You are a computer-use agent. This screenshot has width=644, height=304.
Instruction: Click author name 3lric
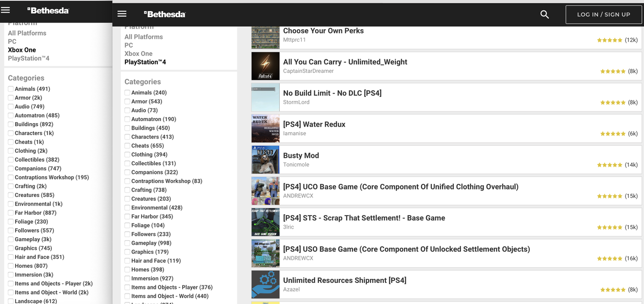288,227
